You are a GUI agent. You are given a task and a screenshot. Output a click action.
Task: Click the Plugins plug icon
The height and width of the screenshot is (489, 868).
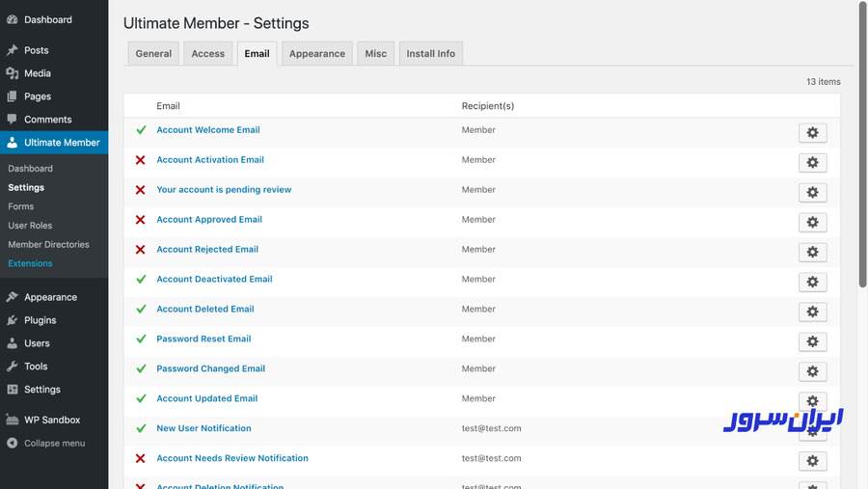click(13, 320)
